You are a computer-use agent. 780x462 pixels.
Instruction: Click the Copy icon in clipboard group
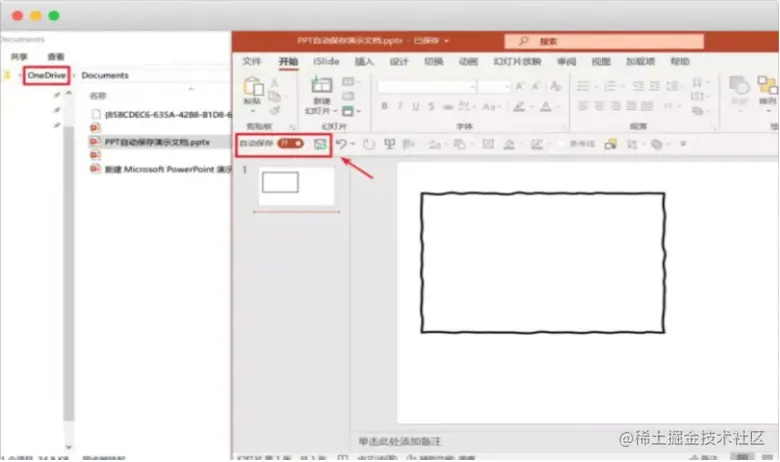[274, 96]
